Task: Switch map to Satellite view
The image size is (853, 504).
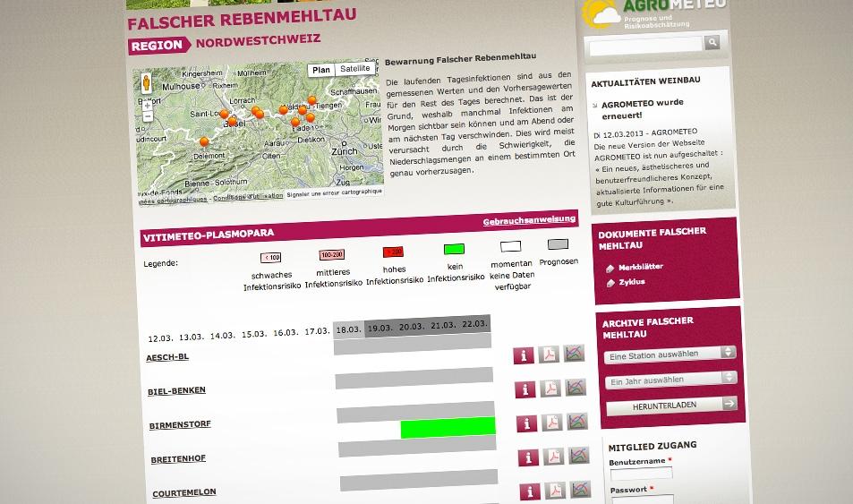Action: pyautogui.click(x=354, y=69)
